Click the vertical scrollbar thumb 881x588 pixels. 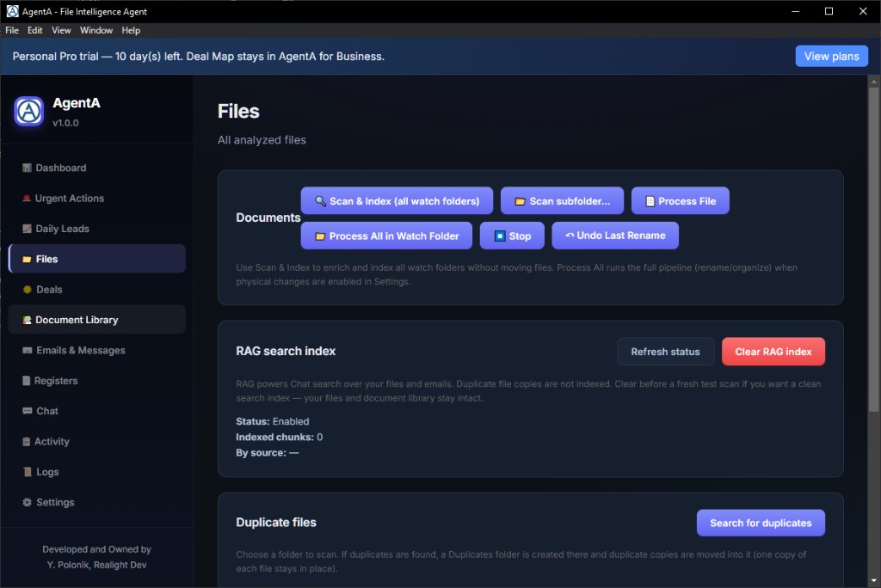pos(873,250)
